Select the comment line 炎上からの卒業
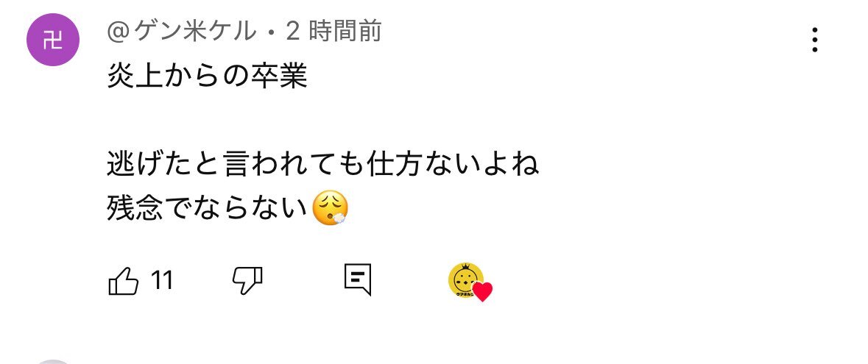 (207, 76)
